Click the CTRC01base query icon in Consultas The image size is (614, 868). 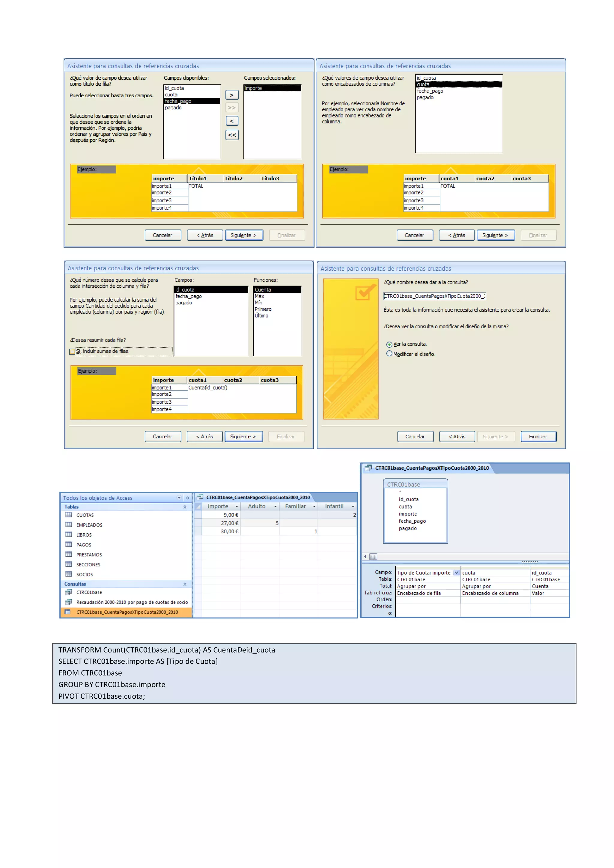pos(68,592)
